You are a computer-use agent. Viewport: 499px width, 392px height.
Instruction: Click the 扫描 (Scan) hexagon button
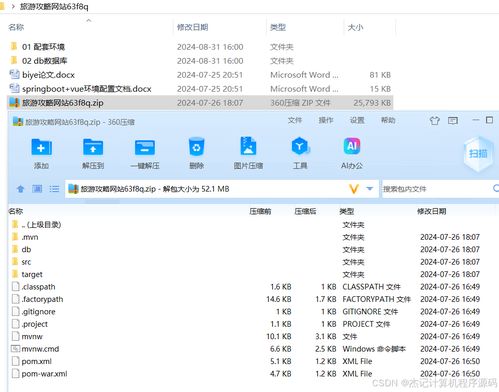(478, 154)
